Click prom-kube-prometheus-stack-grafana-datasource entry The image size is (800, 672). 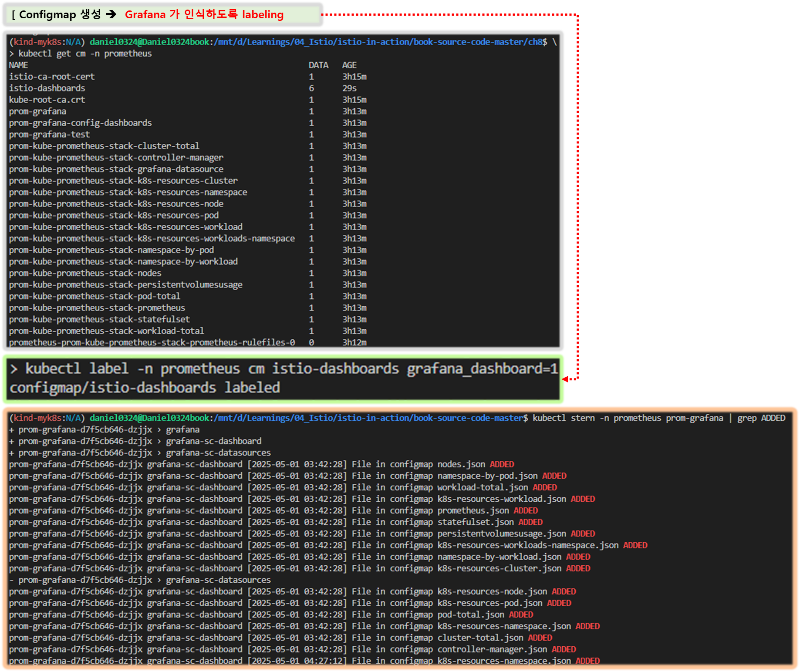click(116, 169)
